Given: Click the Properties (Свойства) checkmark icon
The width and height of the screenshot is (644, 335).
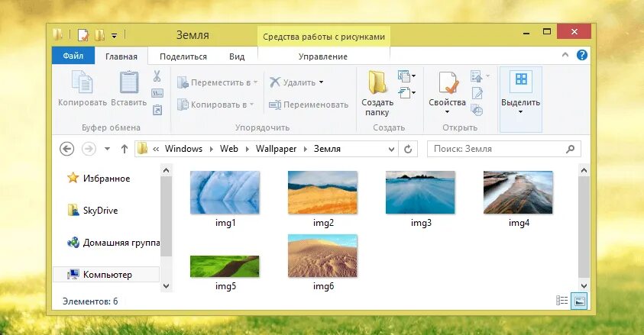Looking at the screenshot, I should (448, 82).
